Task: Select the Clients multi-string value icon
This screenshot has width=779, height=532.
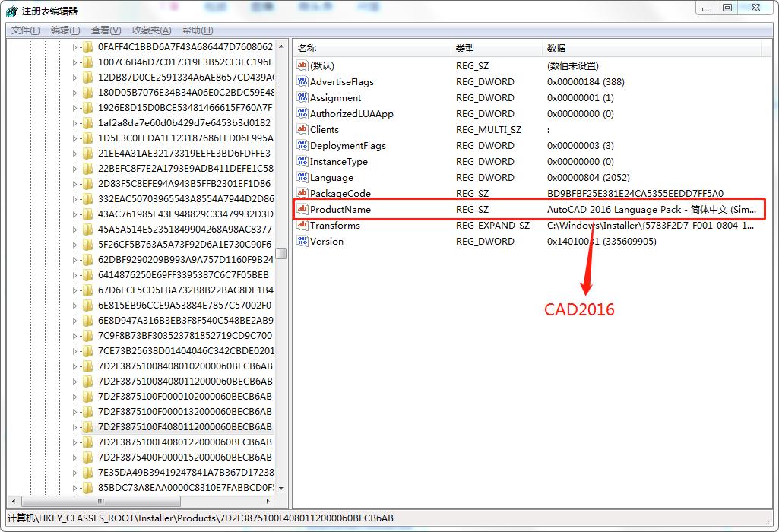Action: 302,129
